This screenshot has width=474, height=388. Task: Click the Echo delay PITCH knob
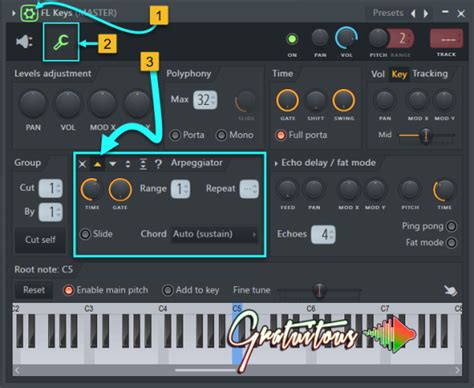pyautogui.click(x=410, y=189)
